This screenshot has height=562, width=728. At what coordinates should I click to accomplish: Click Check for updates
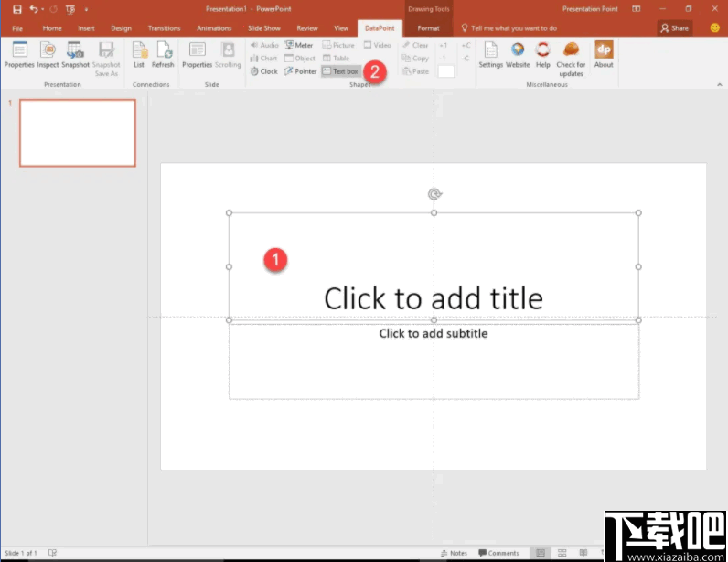pos(571,59)
